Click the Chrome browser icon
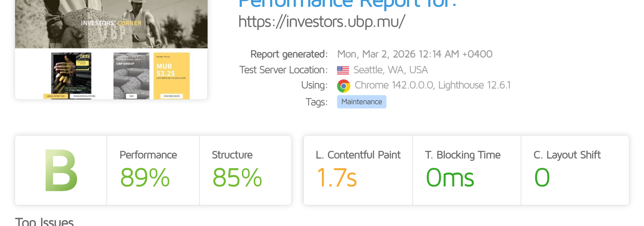The height and width of the screenshot is (226, 644). point(343,86)
